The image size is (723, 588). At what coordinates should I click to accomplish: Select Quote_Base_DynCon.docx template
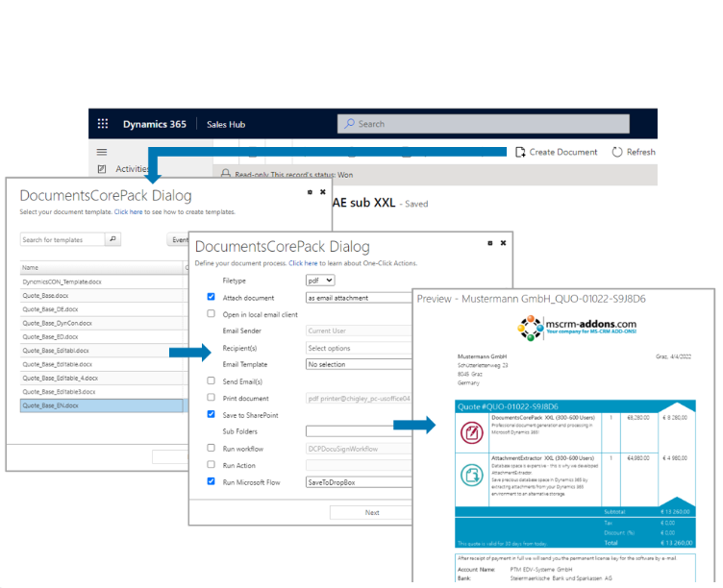[x=102, y=323]
